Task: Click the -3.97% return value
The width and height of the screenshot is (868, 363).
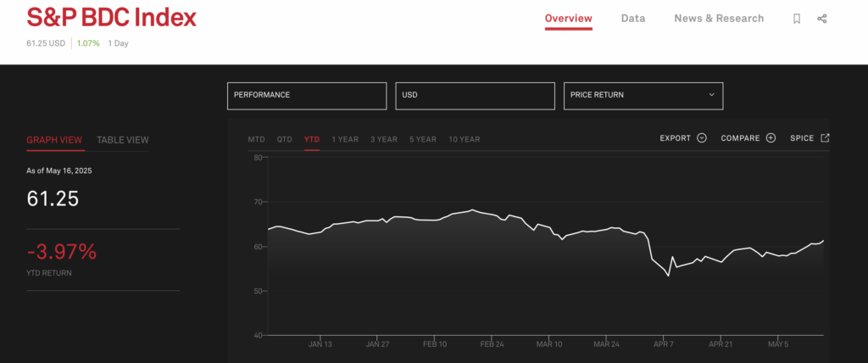Action: point(61,252)
